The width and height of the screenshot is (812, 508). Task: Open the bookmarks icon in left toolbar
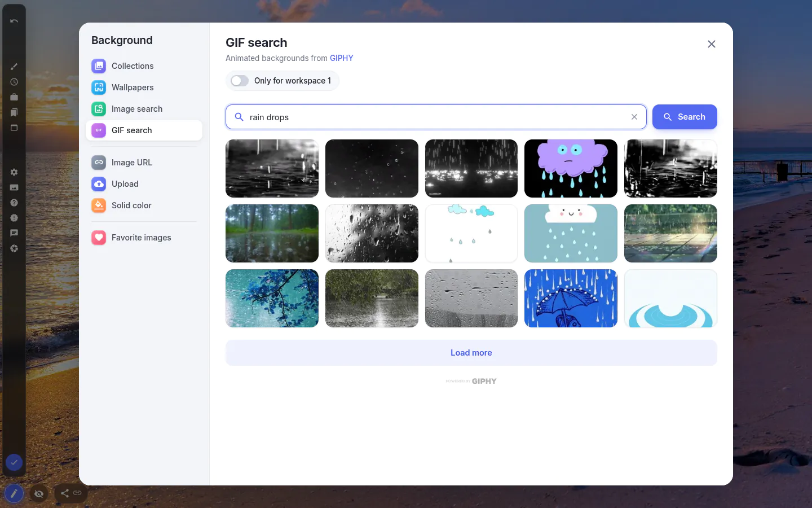point(14,112)
